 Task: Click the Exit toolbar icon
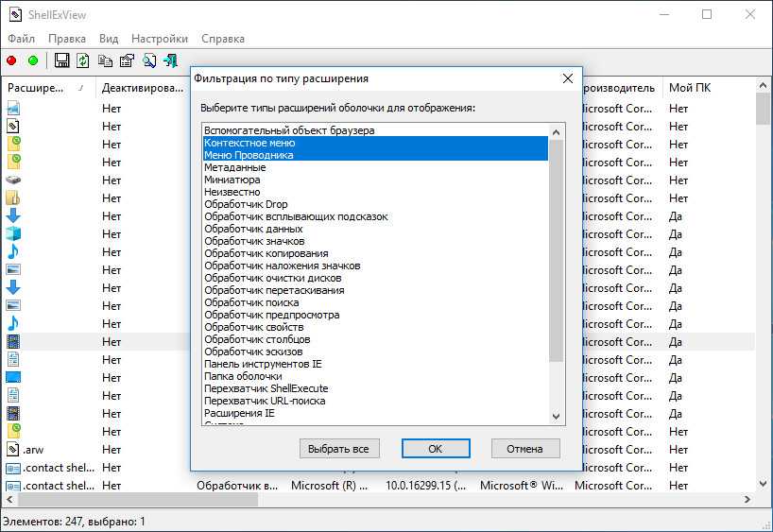[x=171, y=60]
